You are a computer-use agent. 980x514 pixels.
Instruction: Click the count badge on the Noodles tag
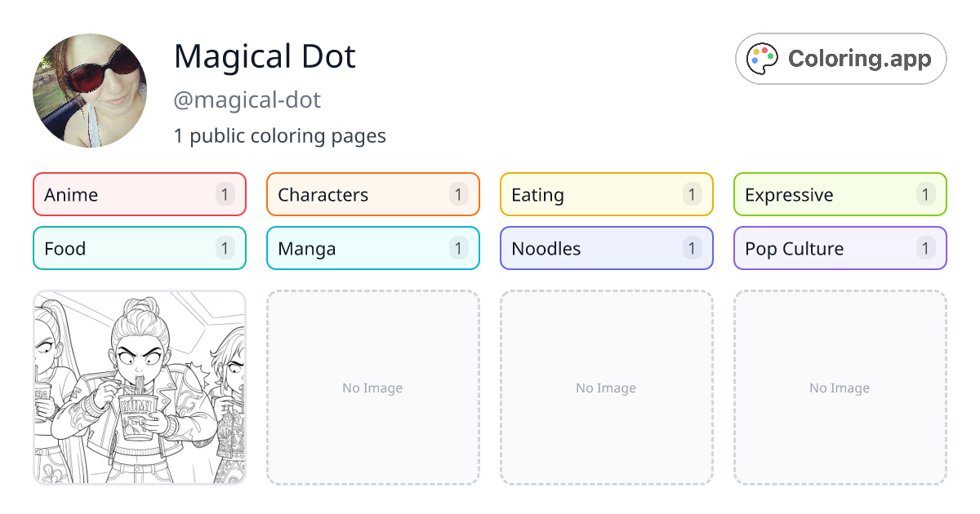[x=692, y=248]
